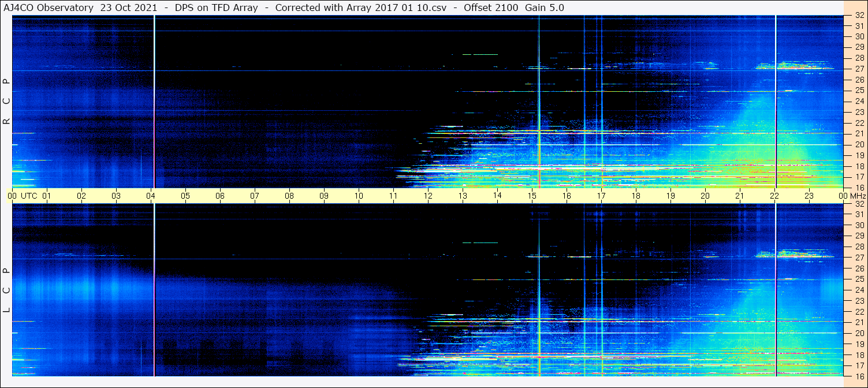Click the 04 hour marker on the UTC axis
This screenshot has height=388, width=868.
(x=151, y=196)
